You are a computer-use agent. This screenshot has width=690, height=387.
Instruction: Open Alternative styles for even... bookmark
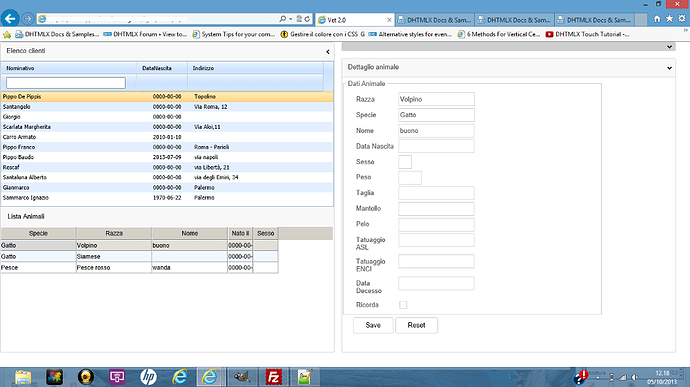pos(411,34)
